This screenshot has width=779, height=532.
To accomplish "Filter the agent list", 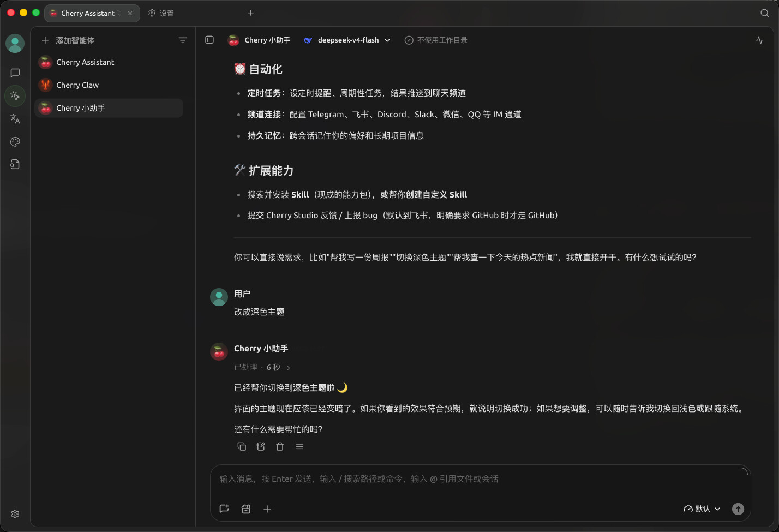I will pyautogui.click(x=183, y=40).
